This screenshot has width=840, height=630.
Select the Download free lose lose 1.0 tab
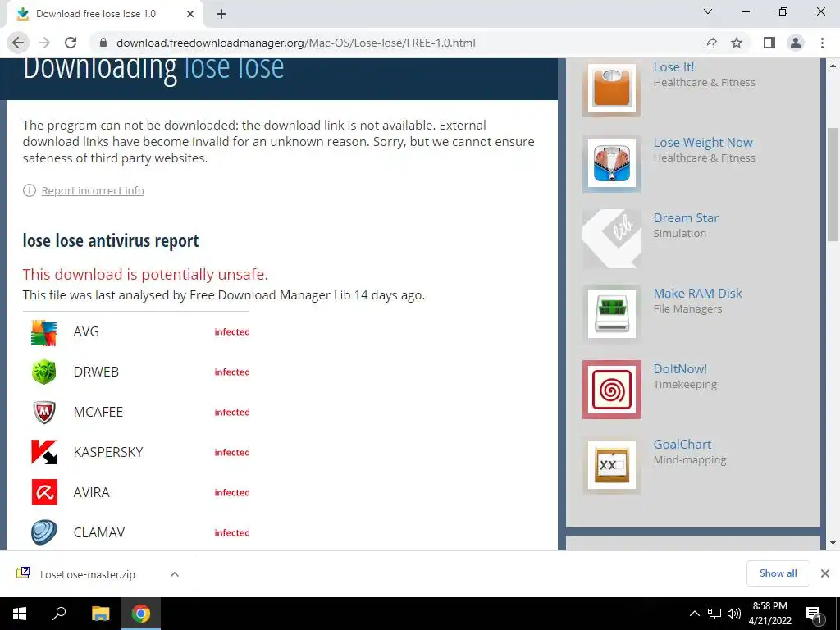point(104,14)
